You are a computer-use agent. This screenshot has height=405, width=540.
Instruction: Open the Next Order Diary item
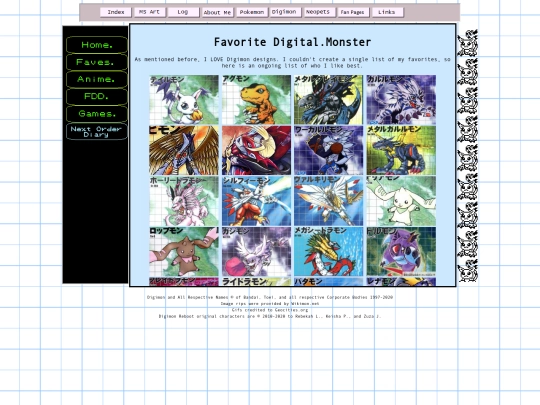97,131
